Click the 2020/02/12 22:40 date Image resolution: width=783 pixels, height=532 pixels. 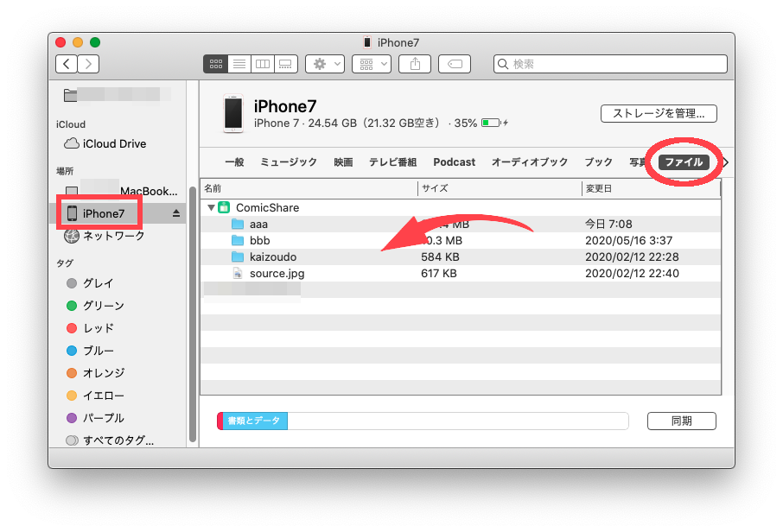[633, 274]
